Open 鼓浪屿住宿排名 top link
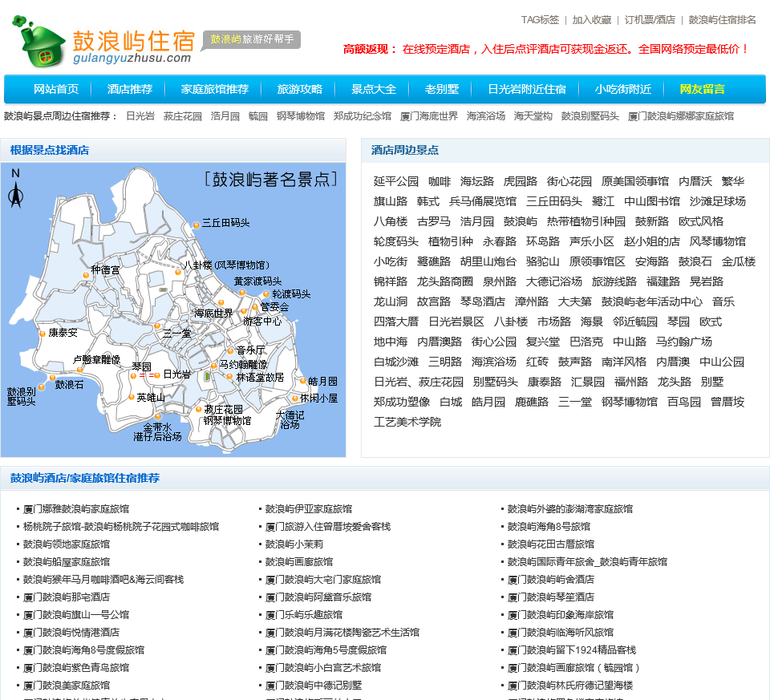This screenshot has height=700, width=770. 722,19
